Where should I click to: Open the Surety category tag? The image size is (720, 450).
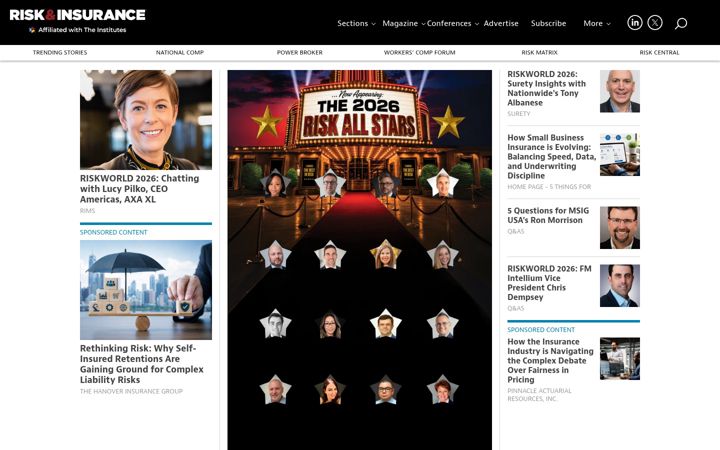[x=518, y=113]
